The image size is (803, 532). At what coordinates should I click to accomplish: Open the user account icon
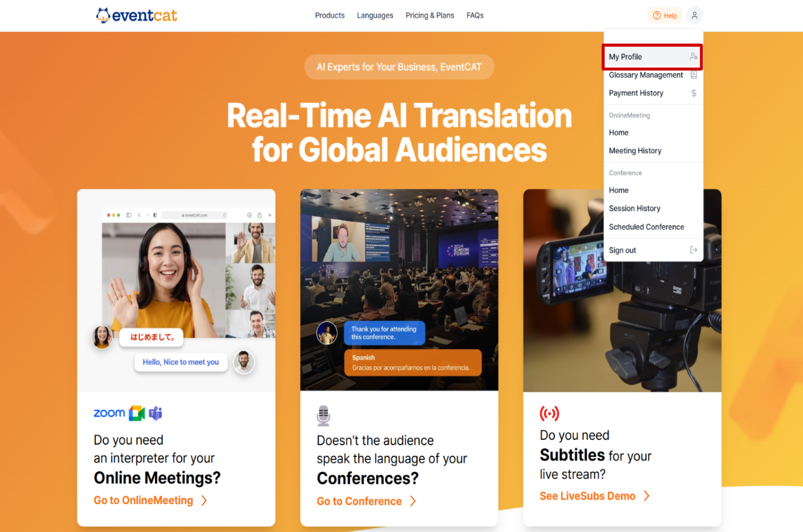pyautogui.click(x=695, y=15)
